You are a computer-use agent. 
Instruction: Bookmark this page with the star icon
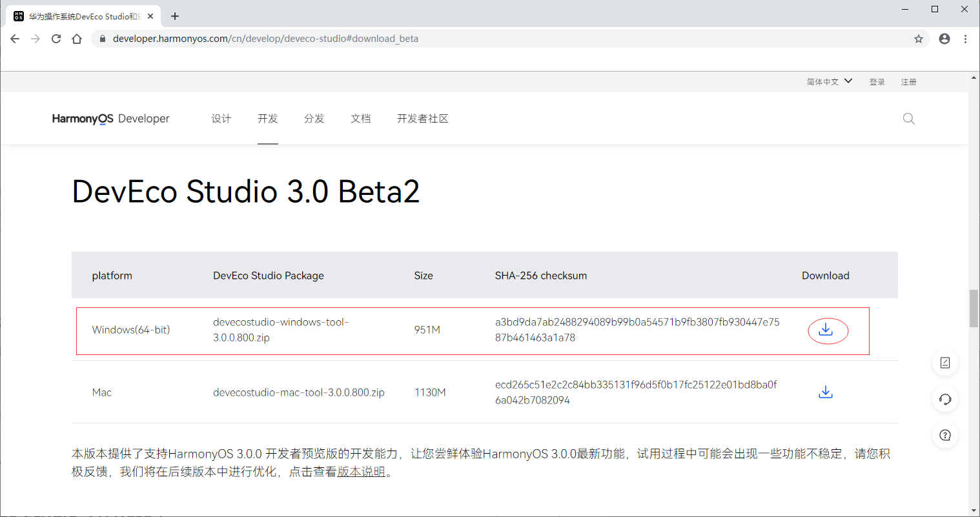pos(919,39)
